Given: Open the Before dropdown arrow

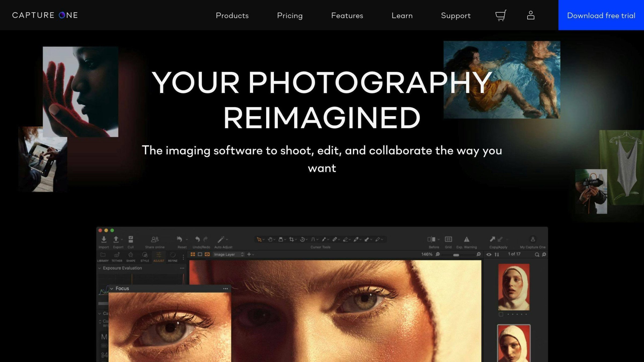Looking at the screenshot, I should [438, 239].
